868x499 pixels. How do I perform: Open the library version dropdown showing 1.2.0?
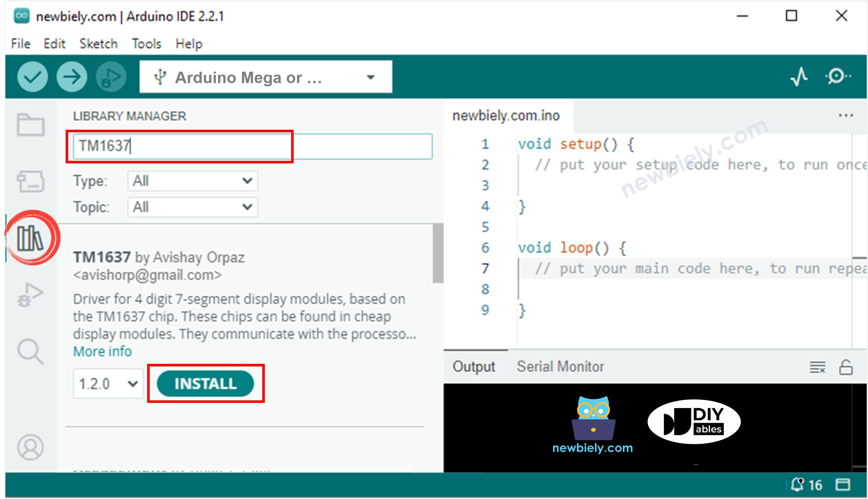[x=108, y=384]
